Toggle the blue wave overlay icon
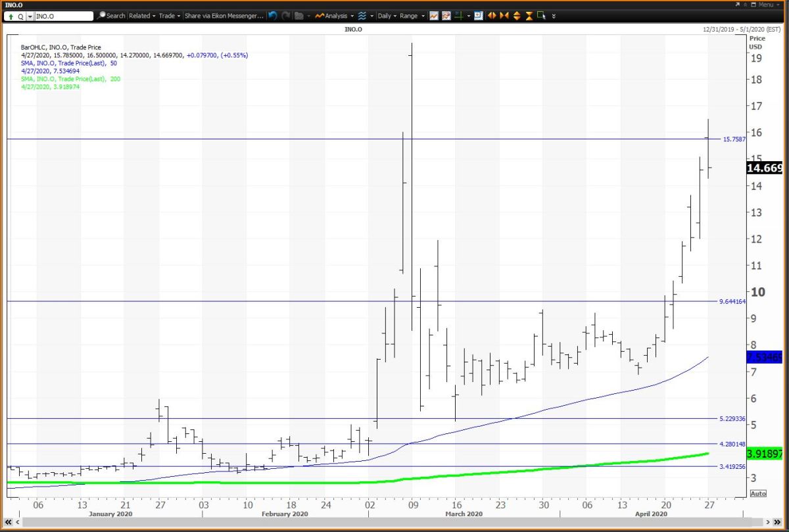Screen dimensions: 789x532 pyautogui.click(x=362, y=16)
